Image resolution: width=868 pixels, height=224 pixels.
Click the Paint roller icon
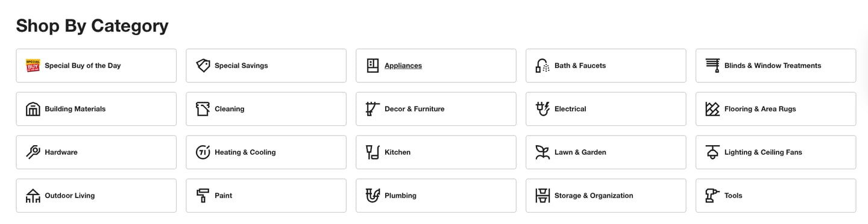coord(203,196)
